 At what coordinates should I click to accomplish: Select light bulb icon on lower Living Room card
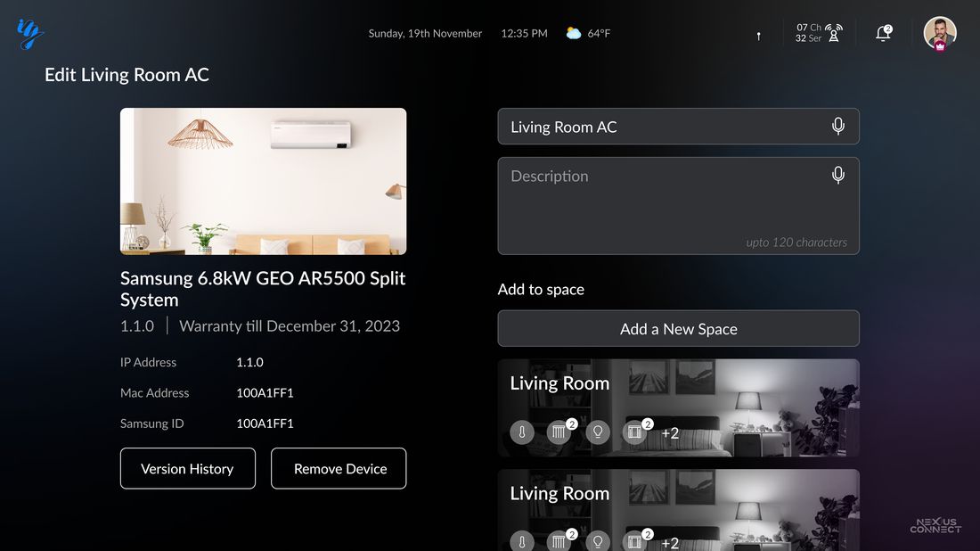(x=598, y=541)
